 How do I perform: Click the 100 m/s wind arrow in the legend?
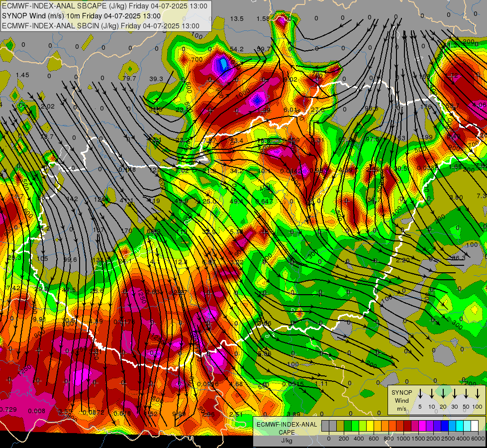pos(478,393)
